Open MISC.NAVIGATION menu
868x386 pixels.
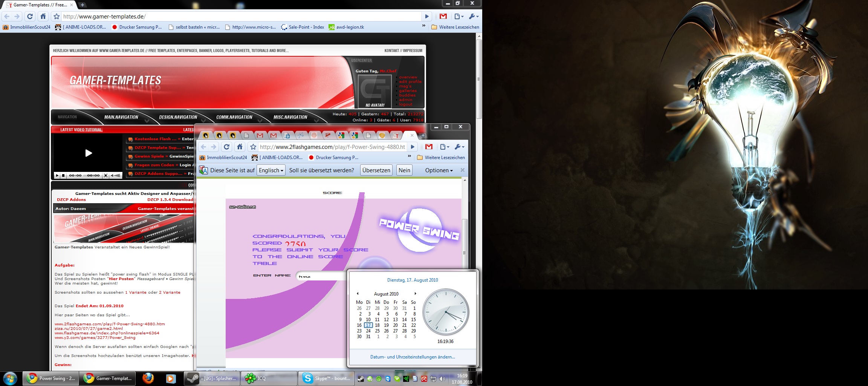(x=290, y=117)
